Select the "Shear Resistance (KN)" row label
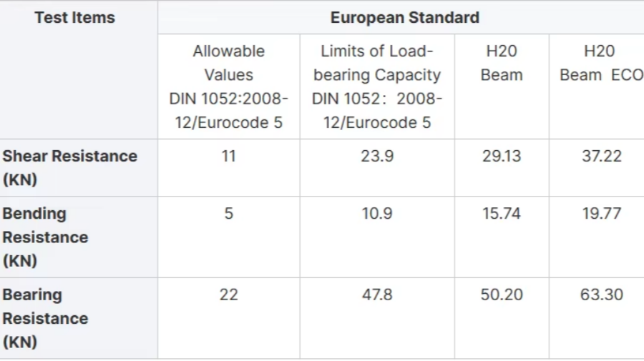644x361 pixels. (69, 167)
